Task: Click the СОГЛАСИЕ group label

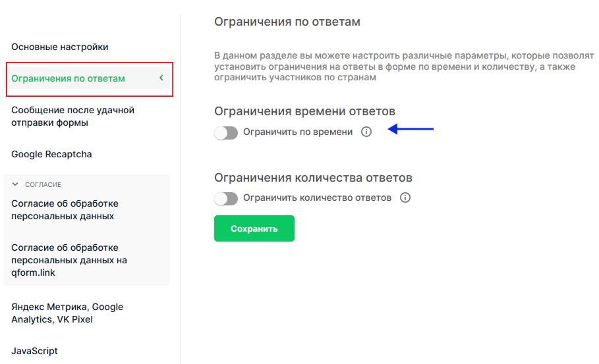Action: pyautogui.click(x=43, y=185)
